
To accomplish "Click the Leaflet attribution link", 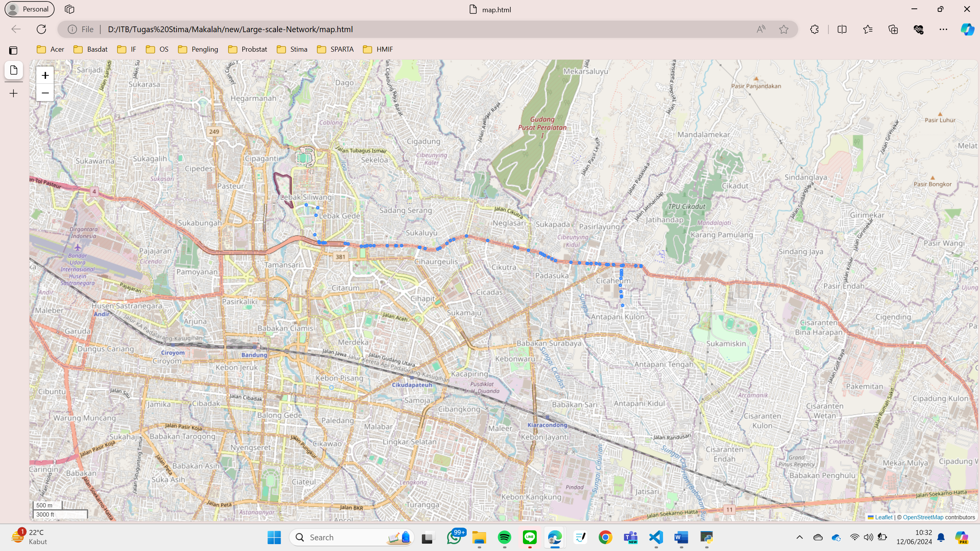I will [884, 517].
